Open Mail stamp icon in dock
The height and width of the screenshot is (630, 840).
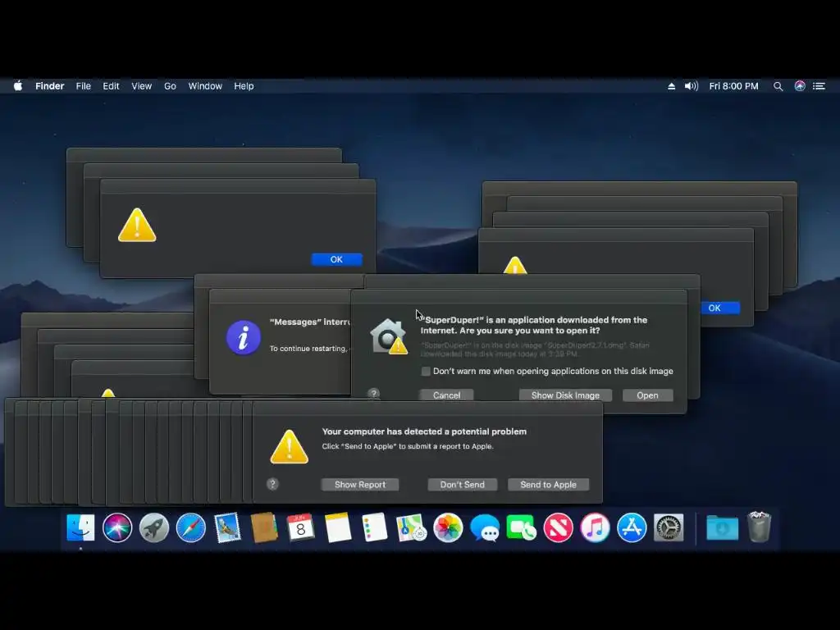coord(227,527)
